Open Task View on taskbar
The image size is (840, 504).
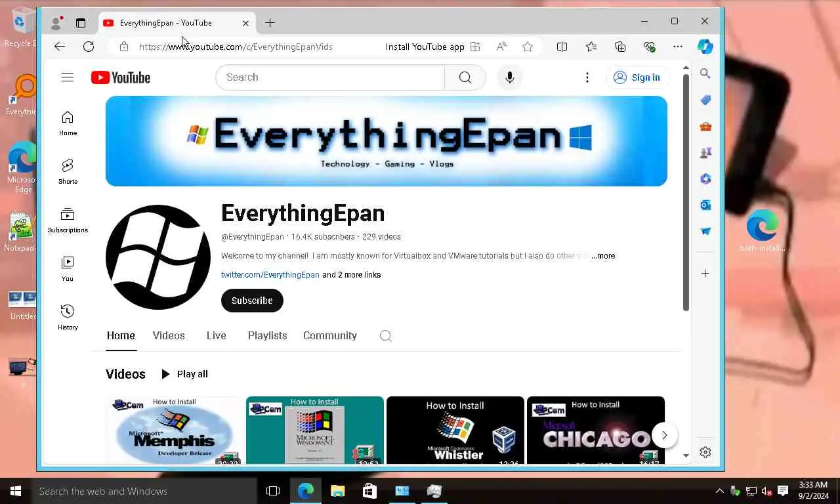[273, 491]
